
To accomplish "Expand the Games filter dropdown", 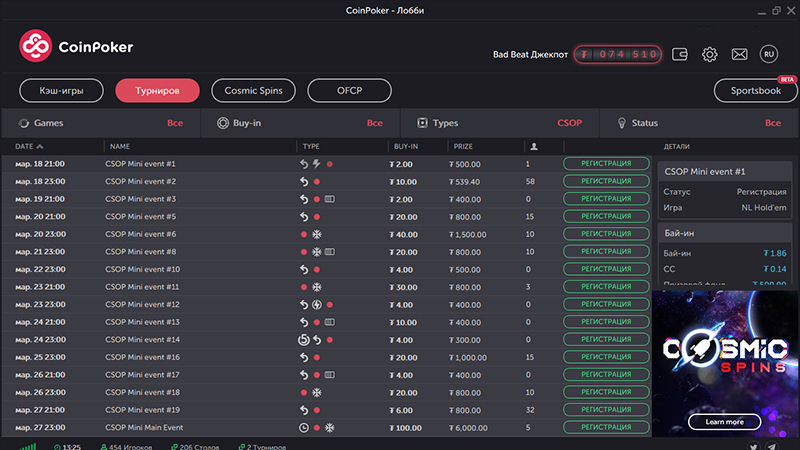I will coord(100,123).
